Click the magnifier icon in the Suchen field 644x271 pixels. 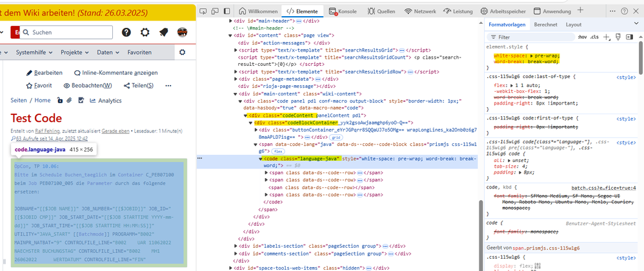point(26,32)
